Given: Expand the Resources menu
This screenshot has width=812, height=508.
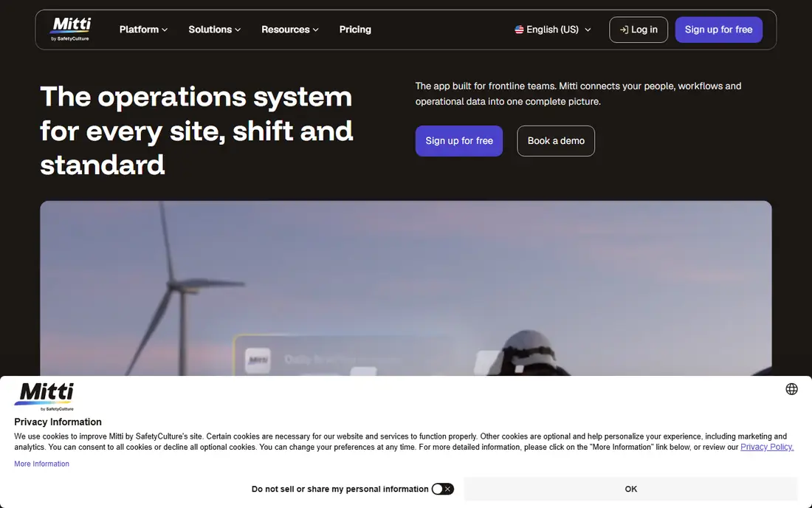Looking at the screenshot, I should pyautogui.click(x=290, y=30).
